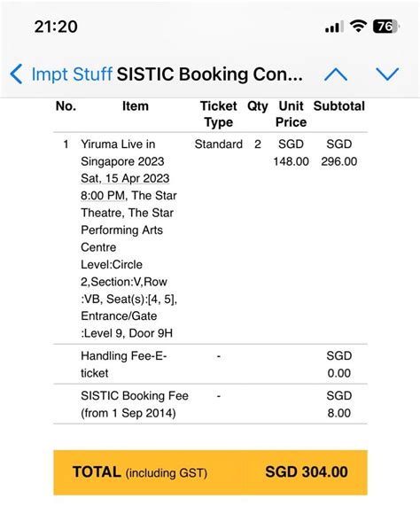Tap the 21:20 status bar clock
Image resolution: width=420 pixels, height=506 pixels.
pyautogui.click(x=56, y=27)
